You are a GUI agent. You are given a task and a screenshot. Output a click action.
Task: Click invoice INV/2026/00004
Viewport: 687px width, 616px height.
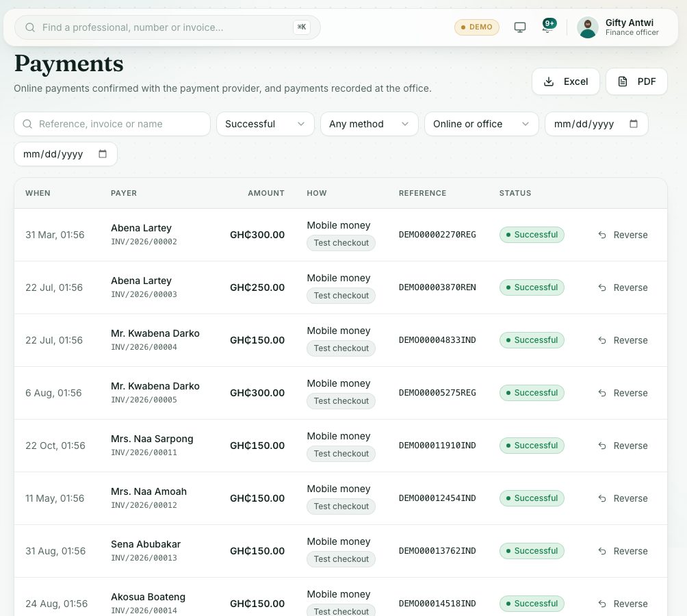coord(144,347)
